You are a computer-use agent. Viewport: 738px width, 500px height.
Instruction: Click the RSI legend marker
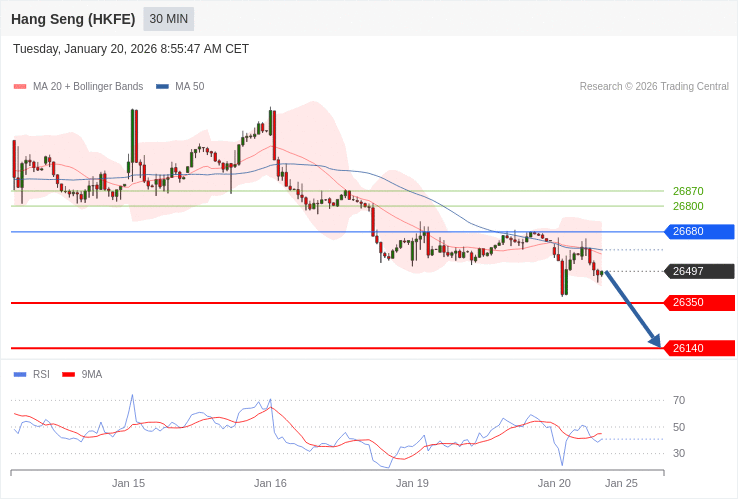[x=20, y=375]
